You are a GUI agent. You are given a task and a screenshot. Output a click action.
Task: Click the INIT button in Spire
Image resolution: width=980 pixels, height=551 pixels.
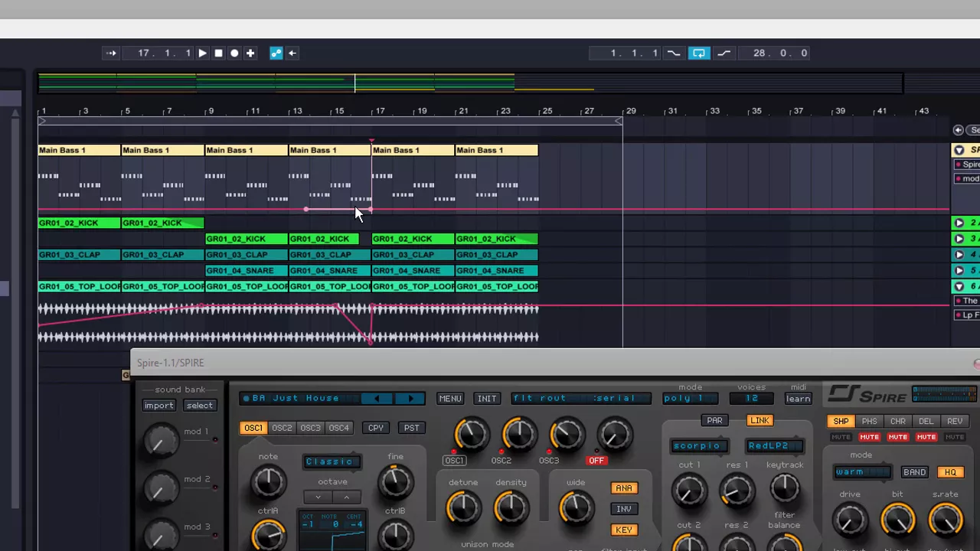pyautogui.click(x=487, y=399)
